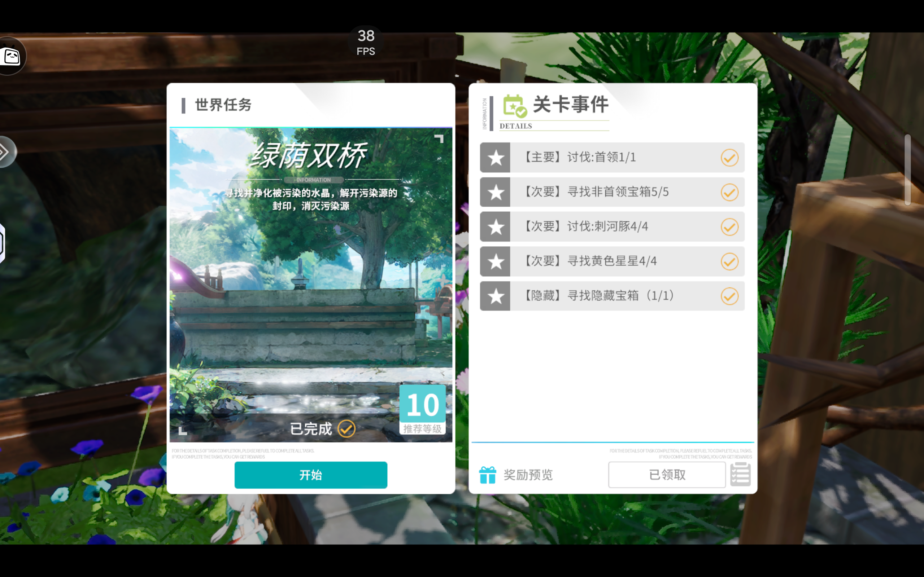
Task: Select the 世界任务 panel header
Action: coord(223,105)
